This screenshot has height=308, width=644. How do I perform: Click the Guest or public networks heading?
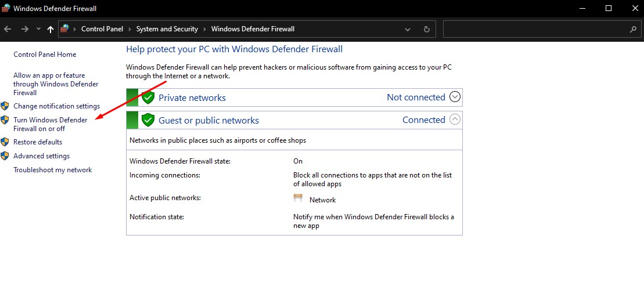[x=208, y=121]
